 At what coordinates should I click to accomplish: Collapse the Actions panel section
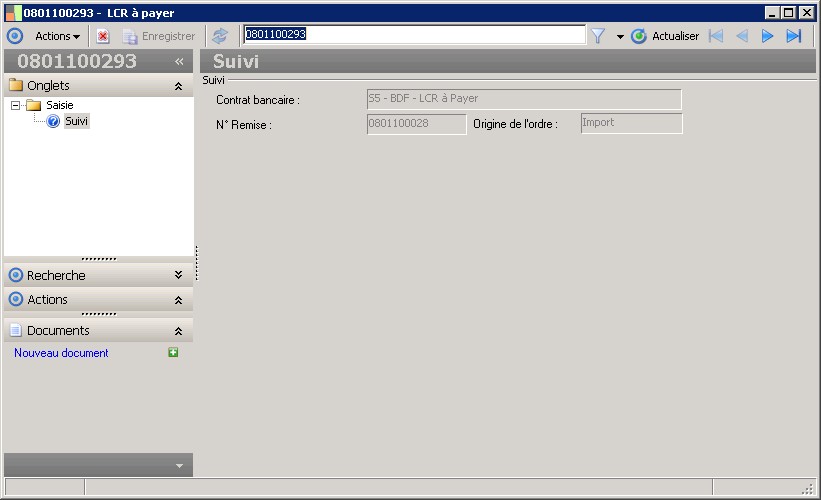pyautogui.click(x=179, y=300)
